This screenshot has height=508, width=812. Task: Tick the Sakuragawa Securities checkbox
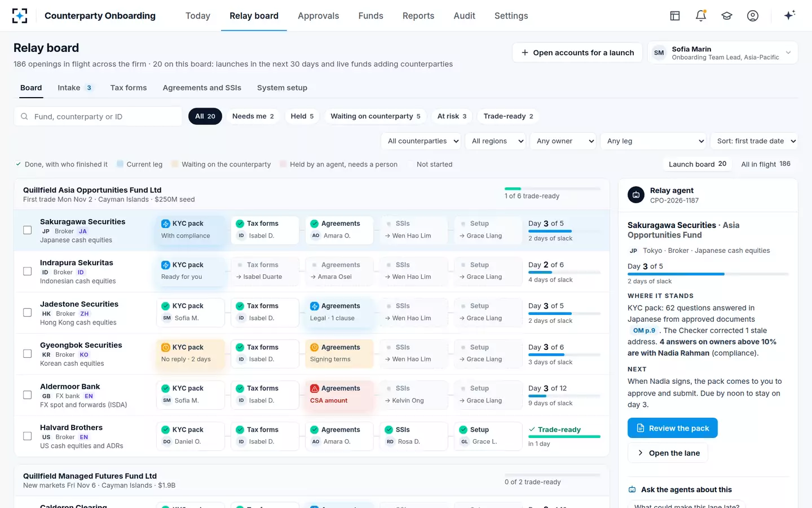(27, 230)
